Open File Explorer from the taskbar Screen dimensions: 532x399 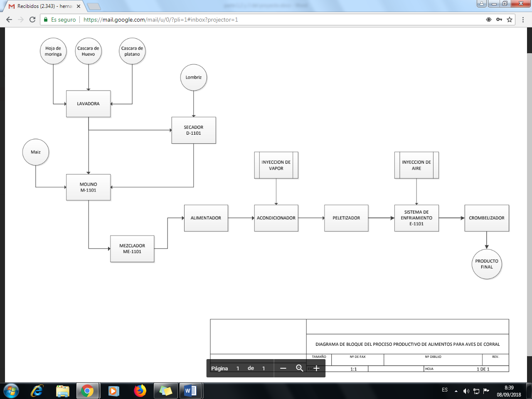click(x=63, y=391)
